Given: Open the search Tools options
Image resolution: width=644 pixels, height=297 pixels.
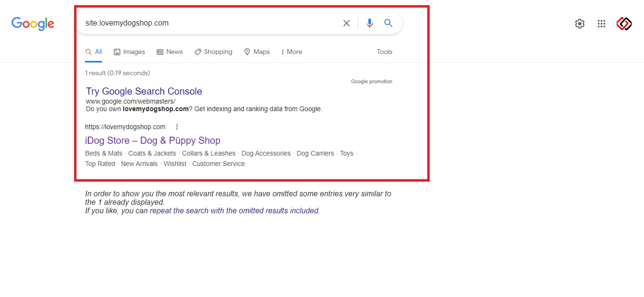Looking at the screenshot, I should 384,52.
